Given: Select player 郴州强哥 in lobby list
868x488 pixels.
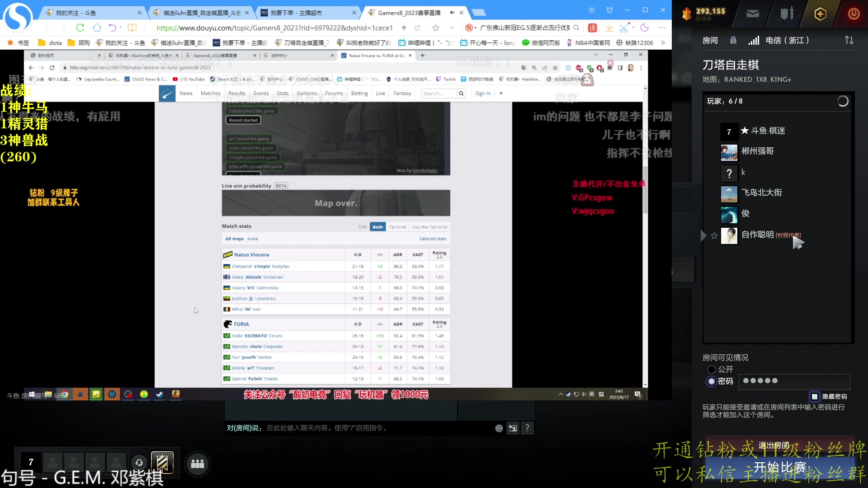Looking at the screenshot, I should 776,152.
